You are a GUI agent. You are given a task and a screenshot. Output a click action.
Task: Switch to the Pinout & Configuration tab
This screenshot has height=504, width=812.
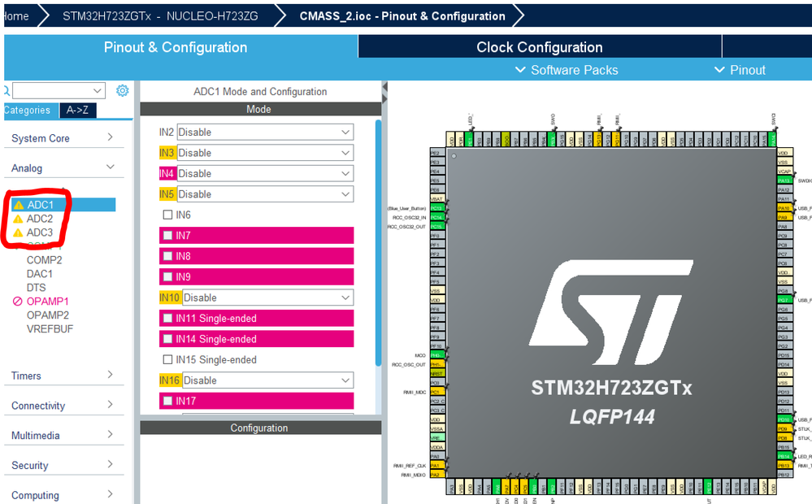coord(180,46)
